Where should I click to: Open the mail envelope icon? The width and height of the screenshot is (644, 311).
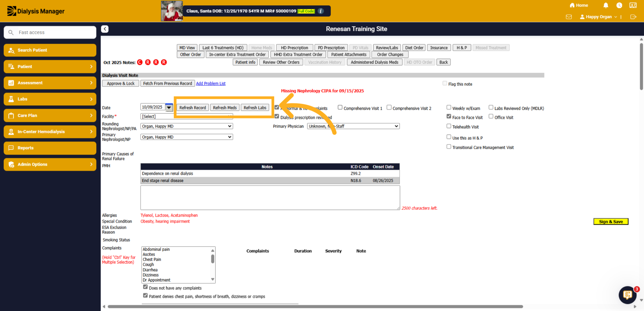point(569,17)
